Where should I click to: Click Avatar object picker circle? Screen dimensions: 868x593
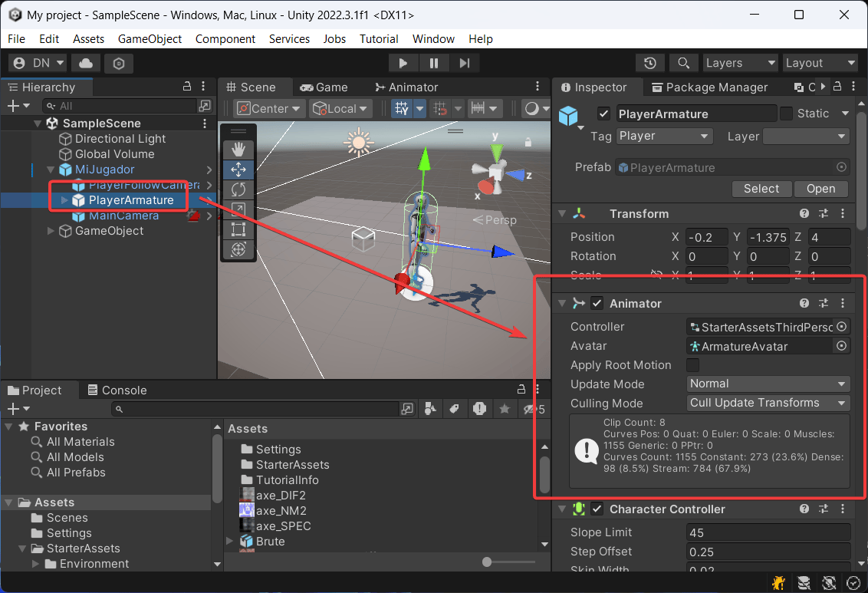pos(841,346)
